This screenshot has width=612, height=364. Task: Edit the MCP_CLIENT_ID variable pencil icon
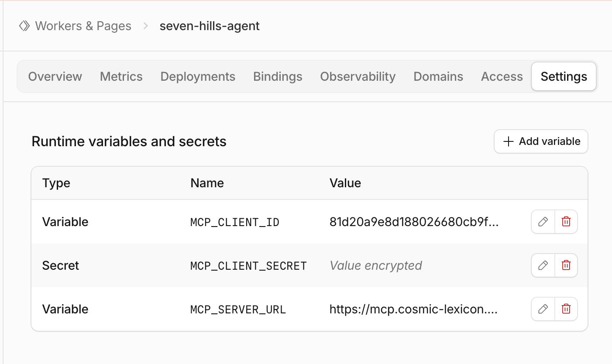[x=543, y=222]
